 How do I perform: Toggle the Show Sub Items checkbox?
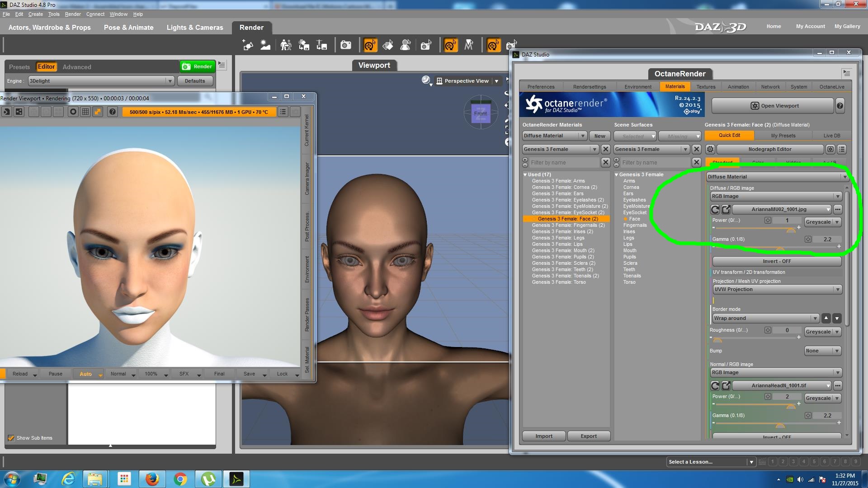11,438
